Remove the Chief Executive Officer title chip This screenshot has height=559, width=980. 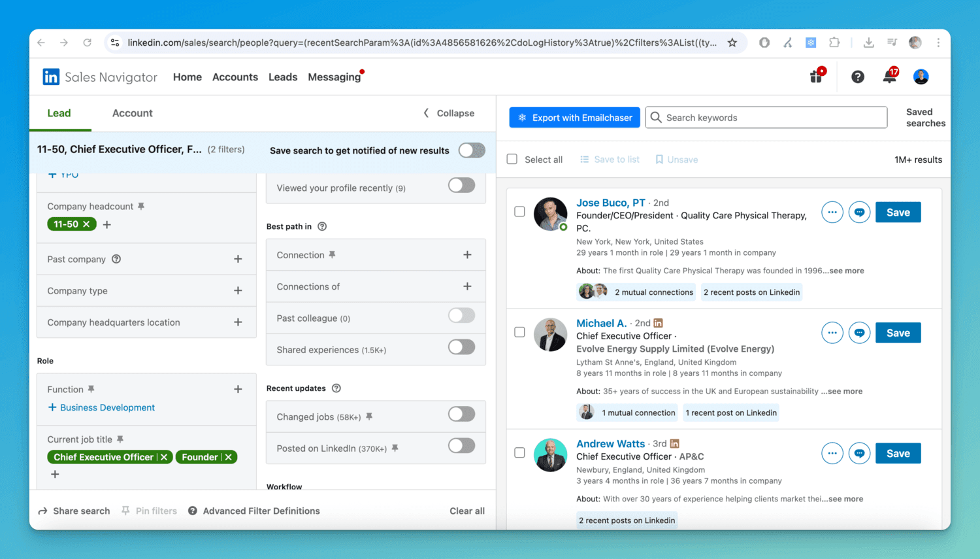[x=164, y=457]
